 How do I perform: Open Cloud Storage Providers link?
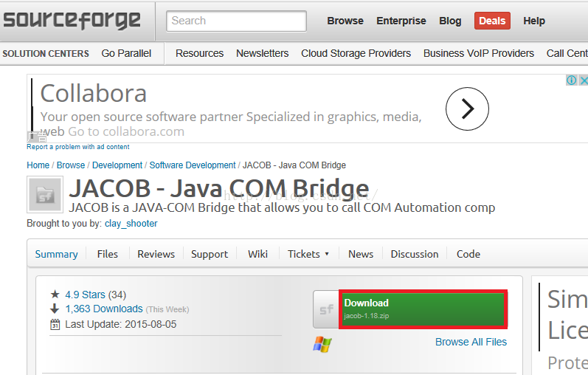356,53
